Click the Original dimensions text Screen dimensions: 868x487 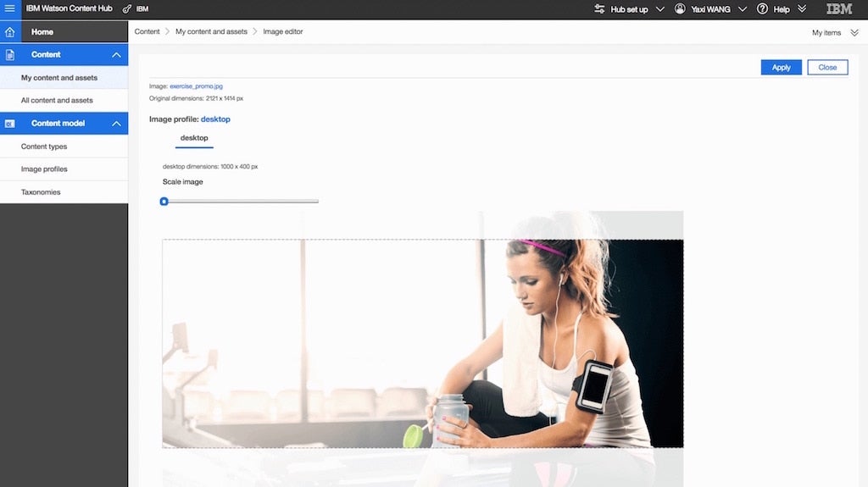pyautogui.click(x=196, y=98)
